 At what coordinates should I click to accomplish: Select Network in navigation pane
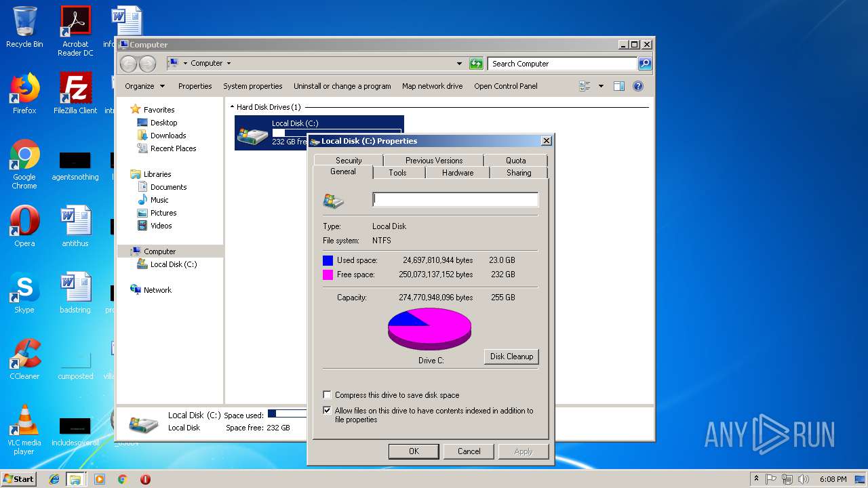(x=151, y=290)
